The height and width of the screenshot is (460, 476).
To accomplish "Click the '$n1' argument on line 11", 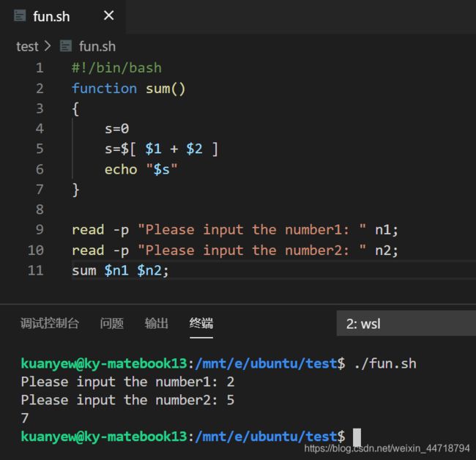I will tap(116, 270).
